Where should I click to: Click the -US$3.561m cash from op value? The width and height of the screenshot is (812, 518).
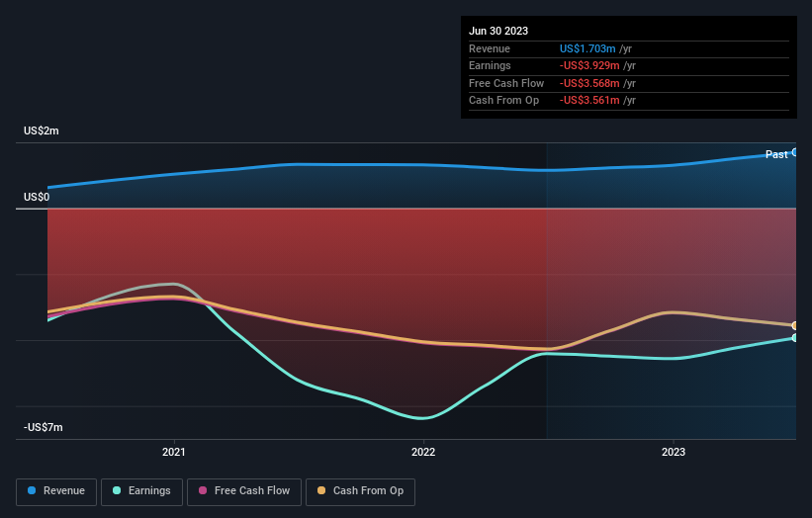(x=589, y=101)
